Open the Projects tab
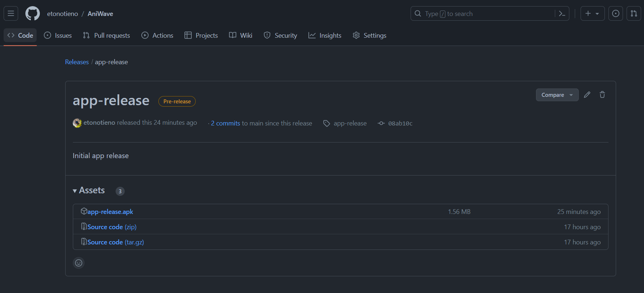The image size is (644, 293). [x=201, y=35]
